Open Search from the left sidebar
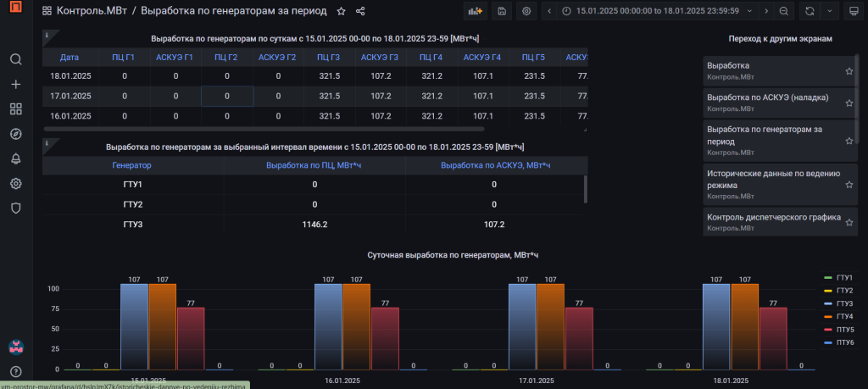868x389 pixels. 15,59
